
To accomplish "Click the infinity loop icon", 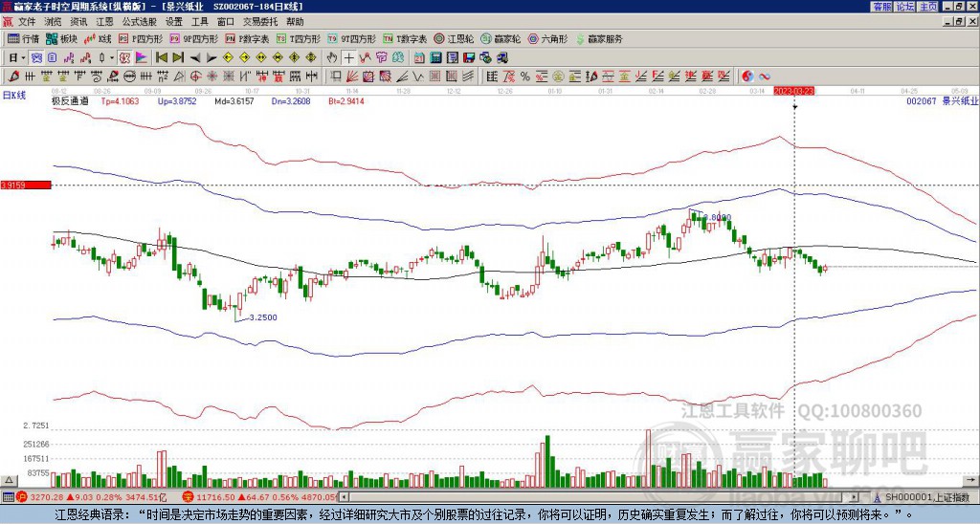I will click(x=765, y=76).
